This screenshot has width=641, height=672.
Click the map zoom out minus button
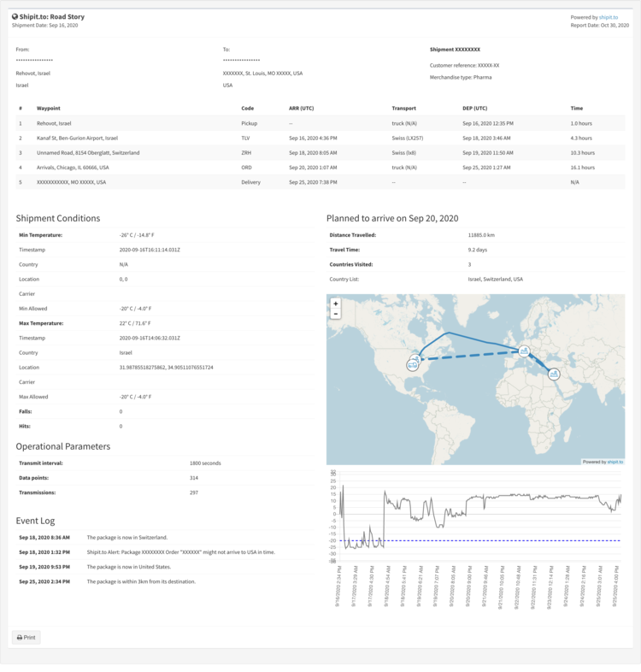pos(336,314)
